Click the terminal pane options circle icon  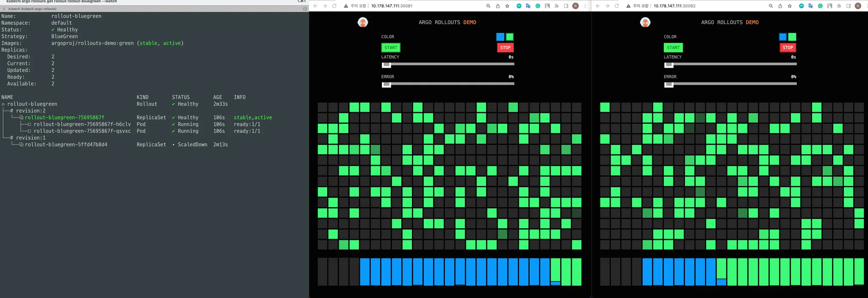[x=305, y=8]
